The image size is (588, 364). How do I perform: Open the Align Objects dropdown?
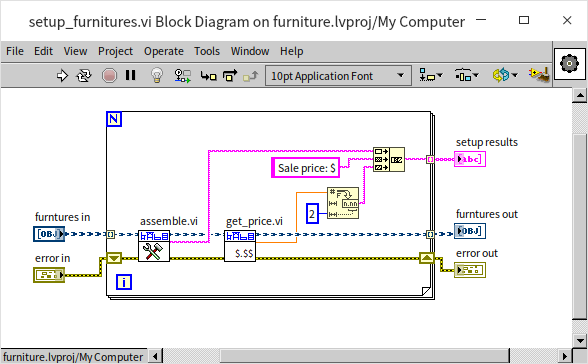(430, 75)
